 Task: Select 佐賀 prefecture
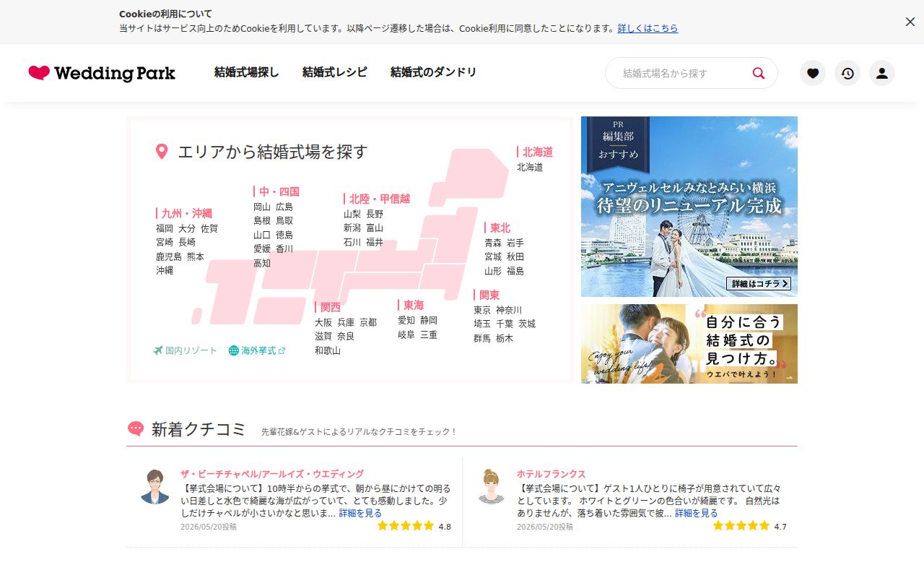[x=209, y=228]
